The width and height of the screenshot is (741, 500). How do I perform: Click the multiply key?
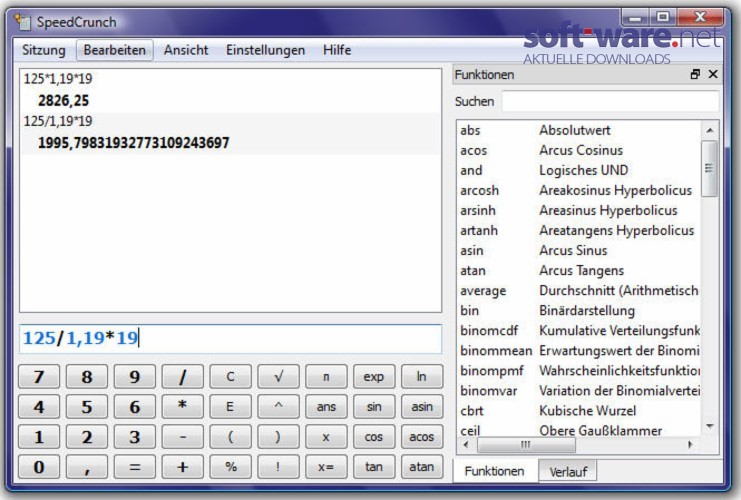point(182,407)
